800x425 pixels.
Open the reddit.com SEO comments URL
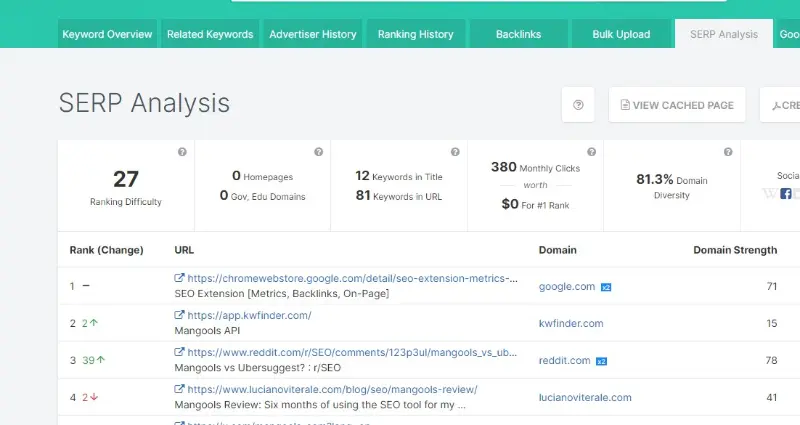tap(352, 352)
